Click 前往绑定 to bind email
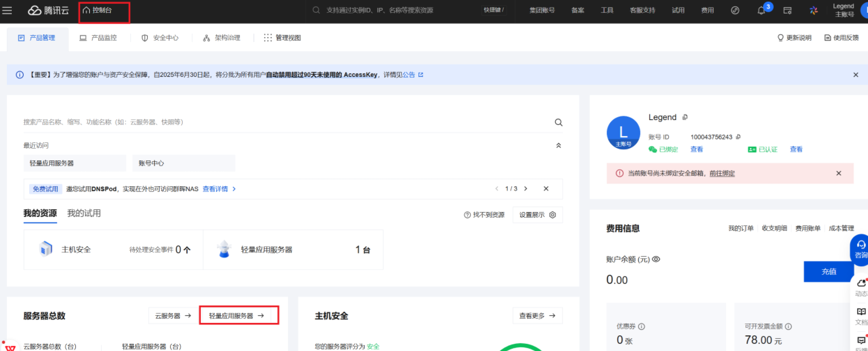Image resolution: width=868 pixels, height=351 pixels. click(x=722, y=173)
